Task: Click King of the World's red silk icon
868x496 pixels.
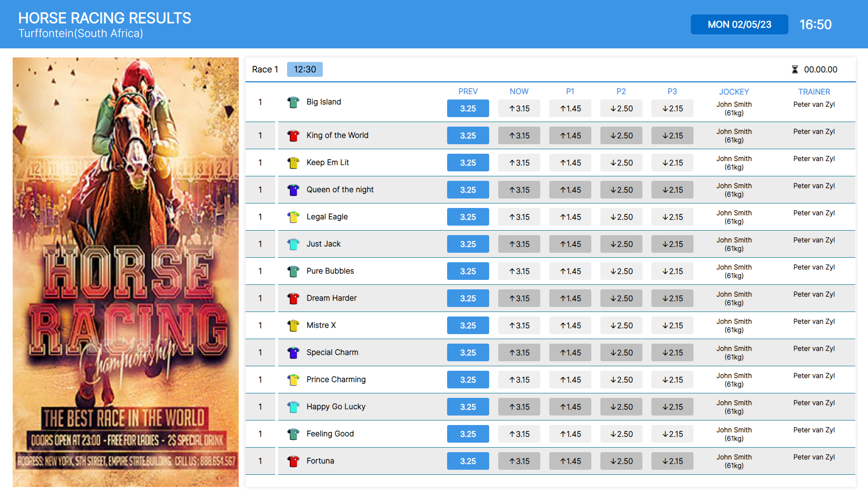Action: (x=293, y=136)
